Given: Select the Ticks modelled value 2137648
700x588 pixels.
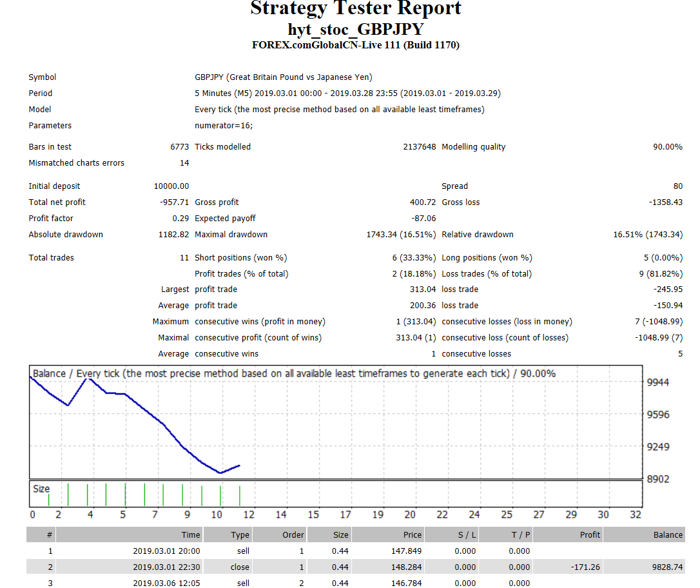Looking at the screenshot, I should point(419,147).
